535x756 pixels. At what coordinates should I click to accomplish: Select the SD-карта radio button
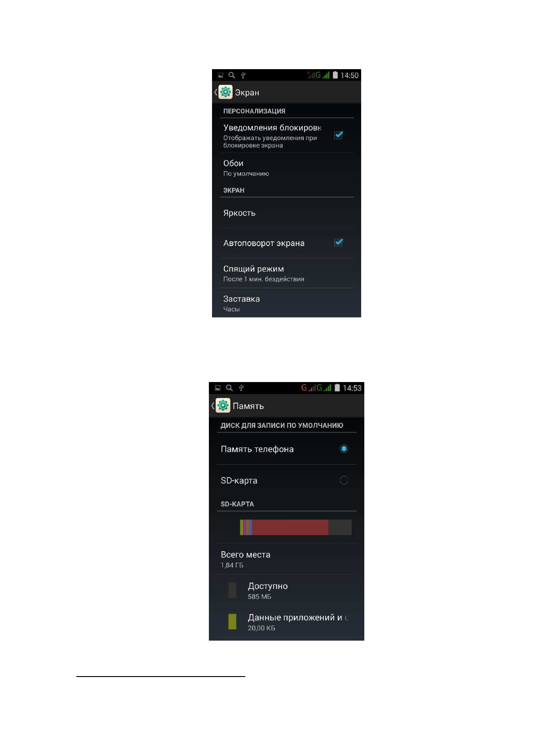coord(344,480)
